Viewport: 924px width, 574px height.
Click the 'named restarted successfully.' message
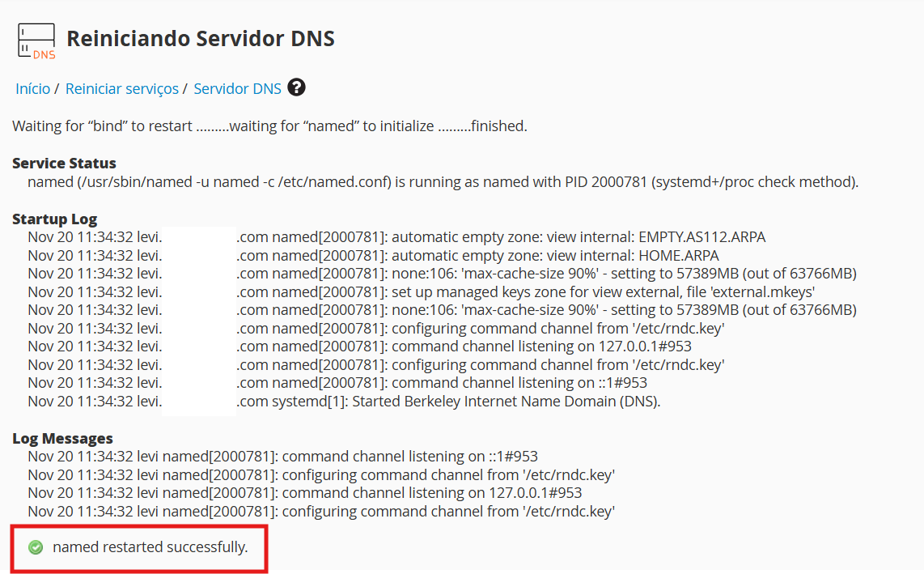(150, 546)
